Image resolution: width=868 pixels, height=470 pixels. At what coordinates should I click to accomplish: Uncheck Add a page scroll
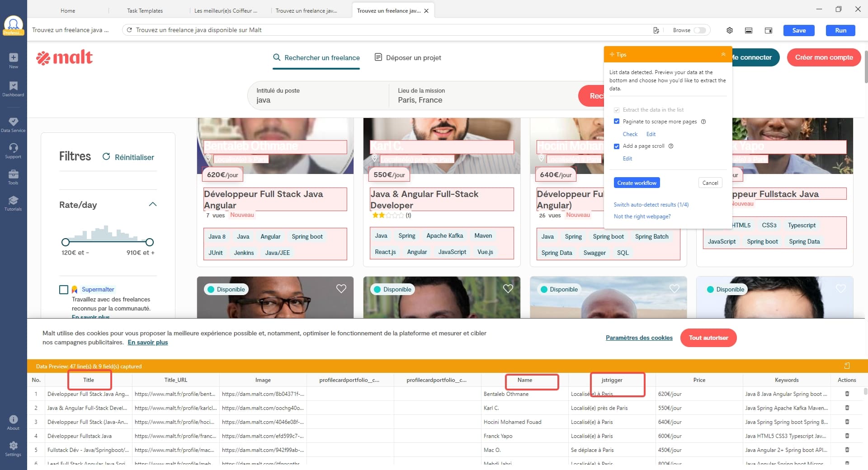617,146
